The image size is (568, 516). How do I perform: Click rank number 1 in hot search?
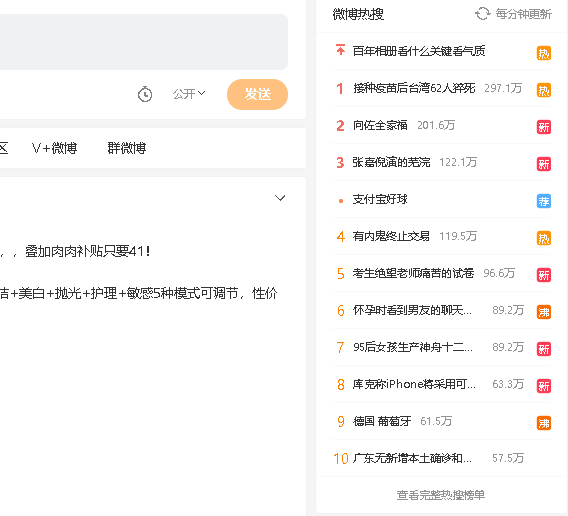coord(340,88)
